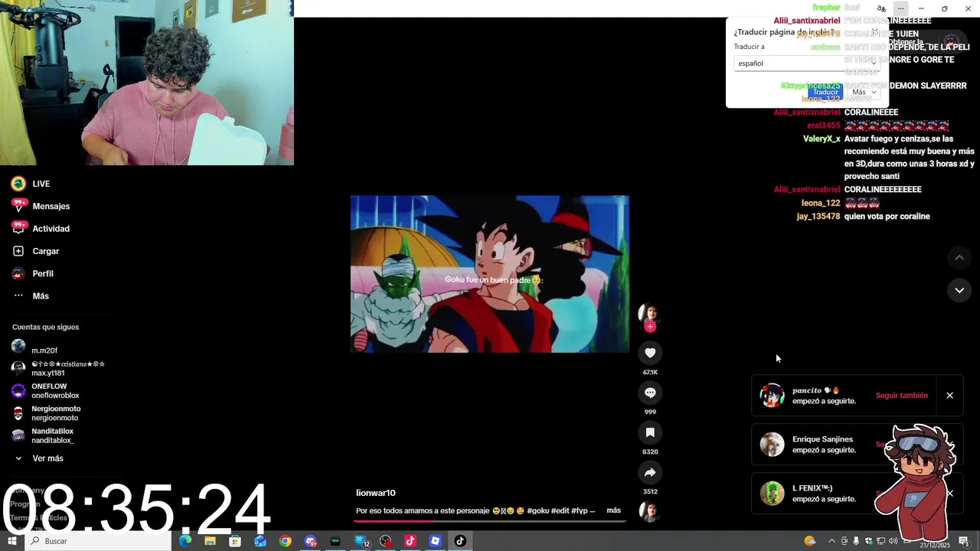Launch Microsoft Edge from the taskbar
The height and width of the screenshot is (551, 980).
coord(185,541)
